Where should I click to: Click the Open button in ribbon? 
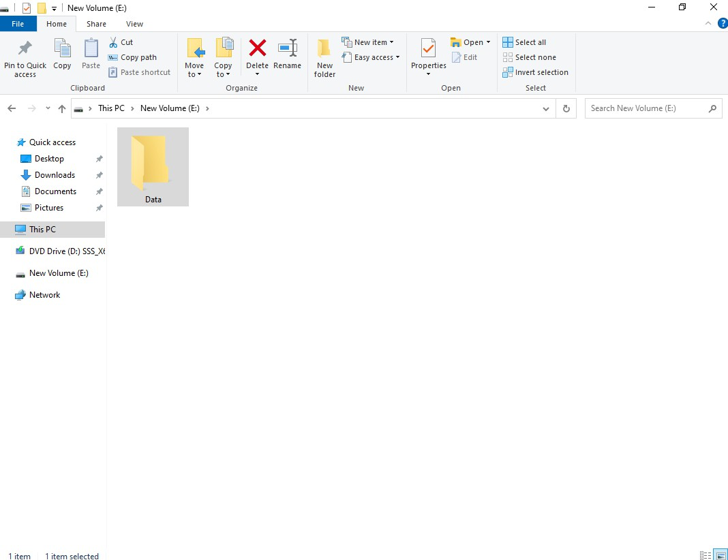467,42
